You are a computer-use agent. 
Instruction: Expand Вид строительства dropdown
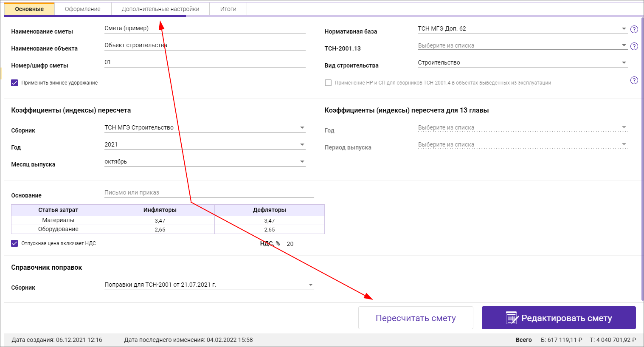(x=523, y=62)
